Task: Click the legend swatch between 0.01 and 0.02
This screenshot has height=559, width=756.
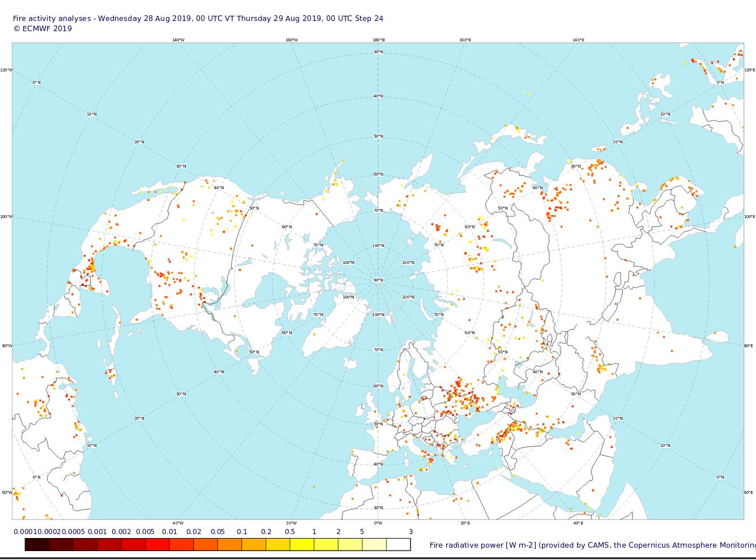Action: pos(181,545)
